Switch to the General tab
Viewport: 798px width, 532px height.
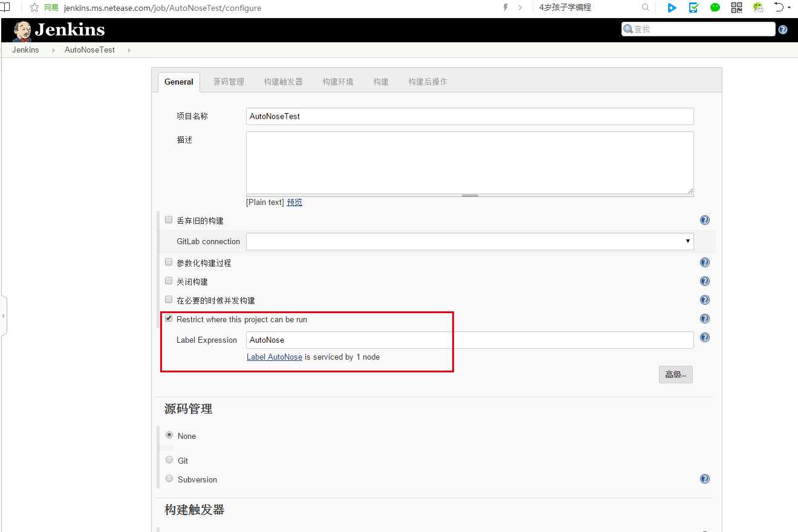[179, 82]
